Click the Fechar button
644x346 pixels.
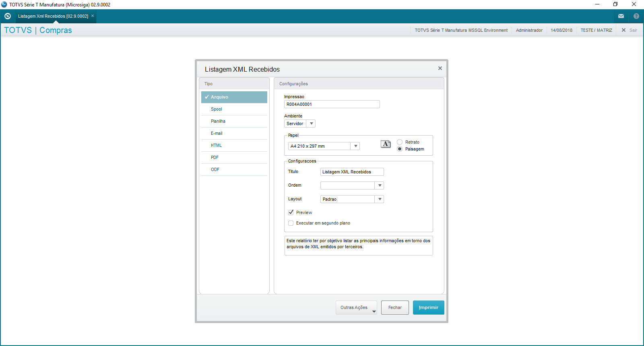(x=395, y=307)
